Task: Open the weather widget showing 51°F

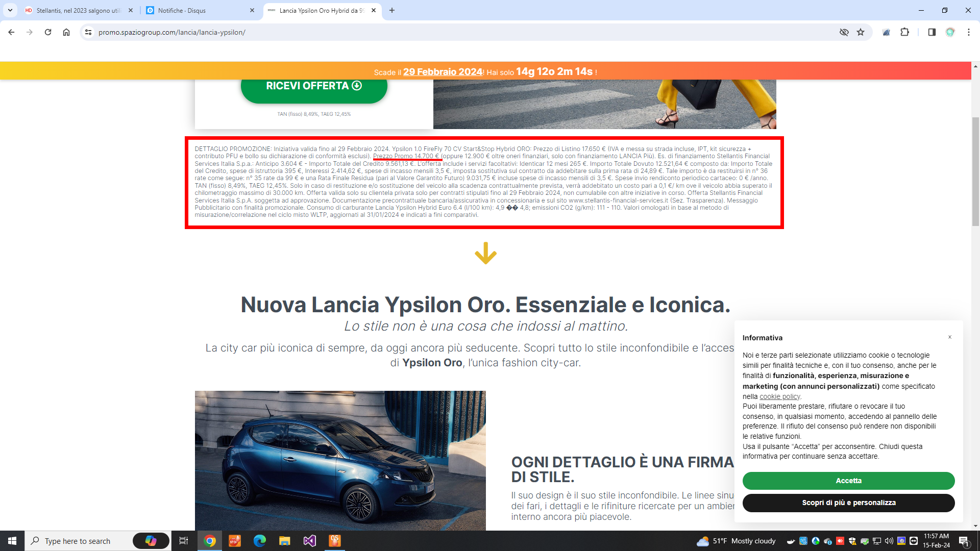Action: pos(736,541)
